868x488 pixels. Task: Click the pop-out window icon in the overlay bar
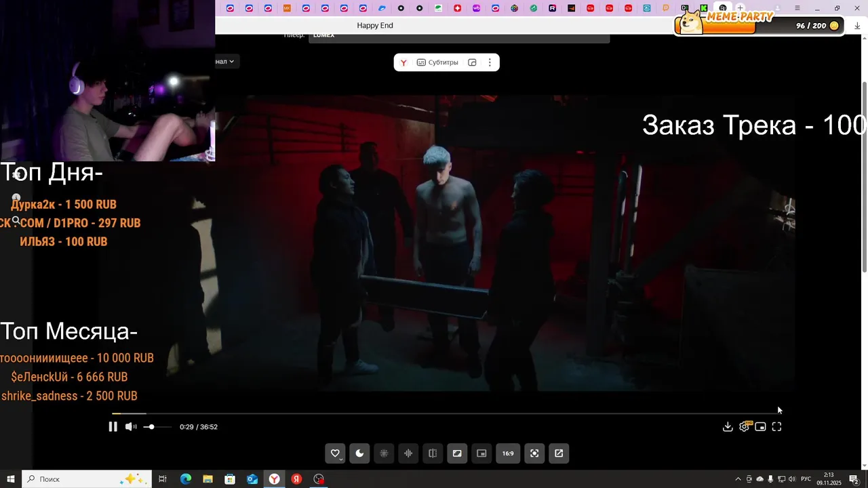click(x=472, y=62)
